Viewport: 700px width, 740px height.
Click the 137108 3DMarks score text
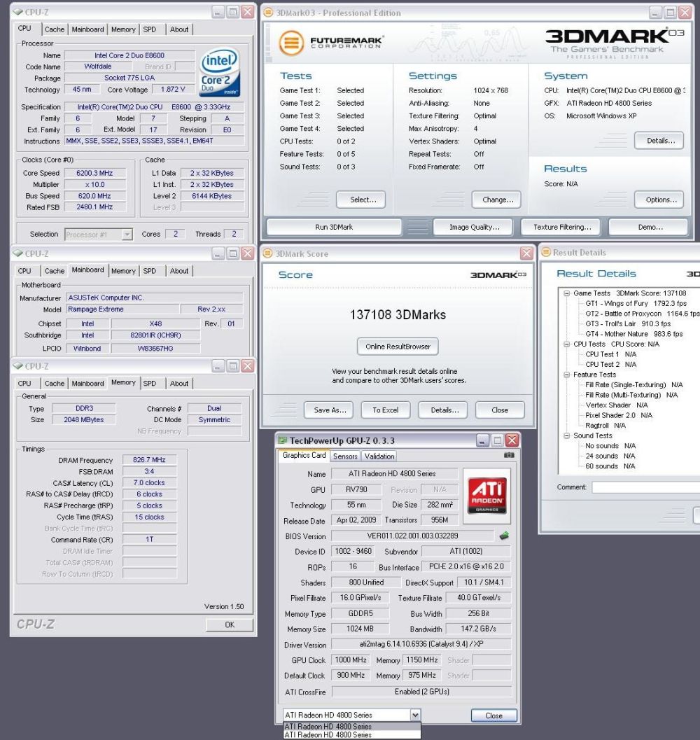click(x=398, y=315)
